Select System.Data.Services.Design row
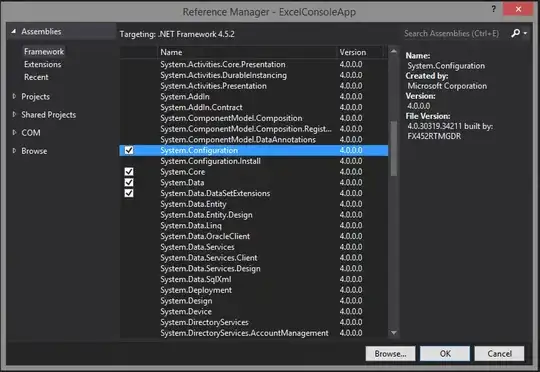 pyautogui.click(x=253, y=268)
